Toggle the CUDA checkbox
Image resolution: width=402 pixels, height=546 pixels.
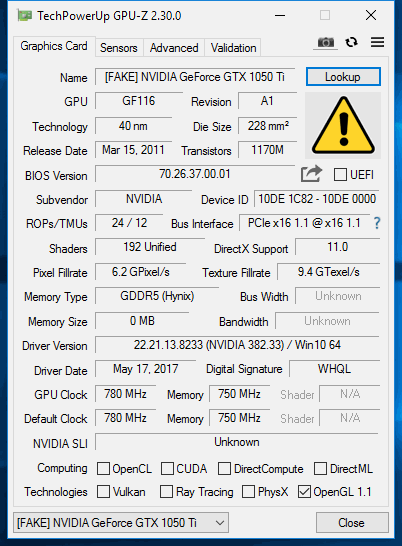click(167, 469)
